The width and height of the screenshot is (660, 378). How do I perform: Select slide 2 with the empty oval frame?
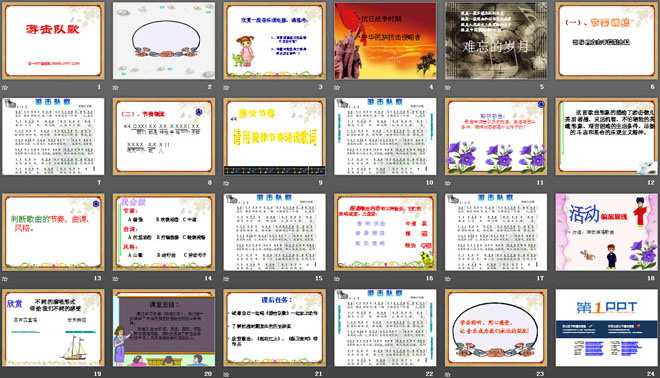pyautogui.click(x=164, y=41)
